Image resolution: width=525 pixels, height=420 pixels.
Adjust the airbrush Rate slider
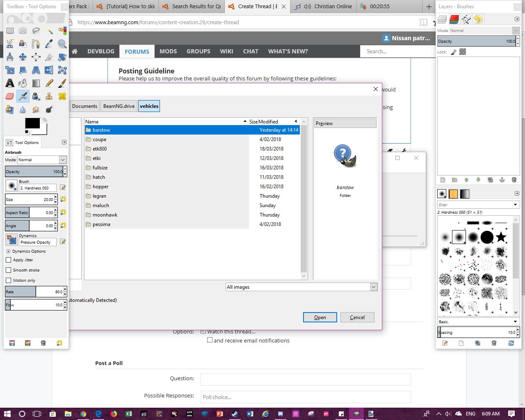[34, 292]
